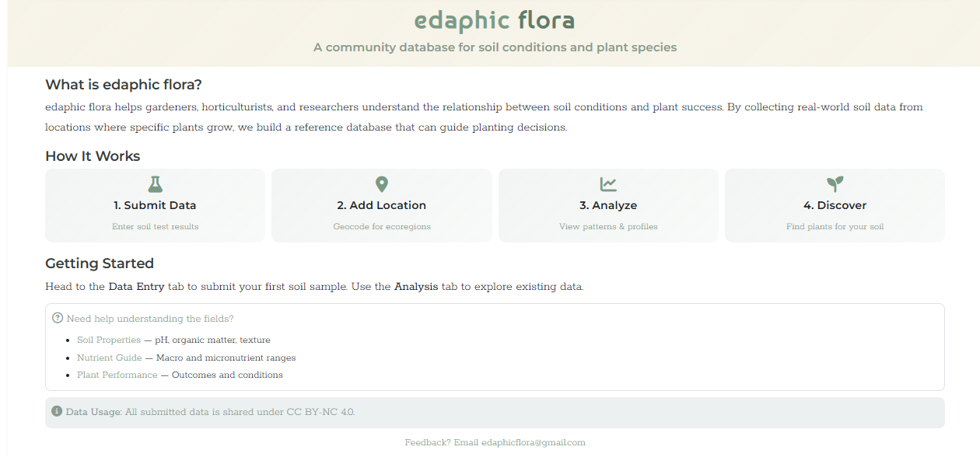The height and width of the screenshot is (457, 980).
Task: Click the chart icon above Analyze
Action: point(608,184)
